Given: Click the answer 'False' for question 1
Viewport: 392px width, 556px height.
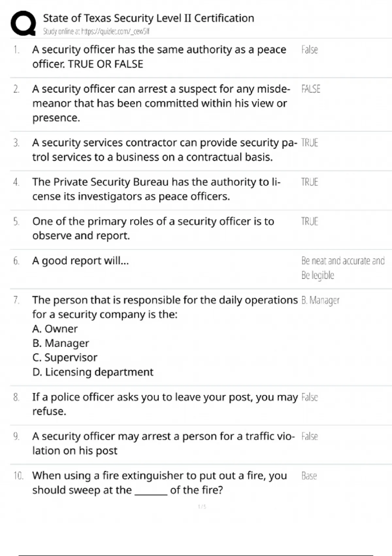Looking at the screenshot, I should pyautogui.click(x=309, y=50).
